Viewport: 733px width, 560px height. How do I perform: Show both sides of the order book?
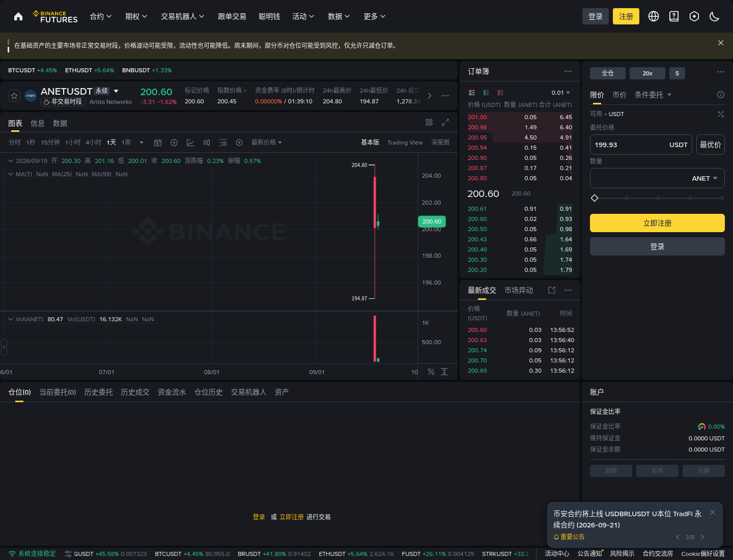[x=472, y=93]
